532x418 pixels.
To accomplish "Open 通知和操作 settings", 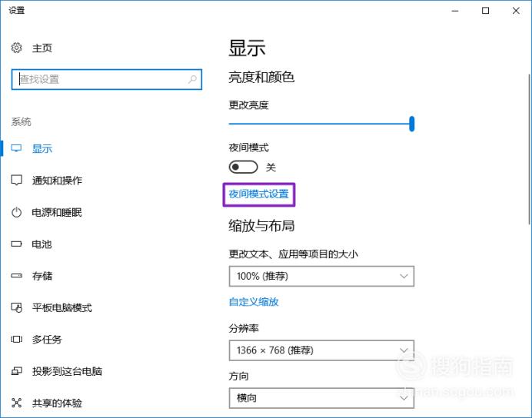I will (x=57, y=181).
